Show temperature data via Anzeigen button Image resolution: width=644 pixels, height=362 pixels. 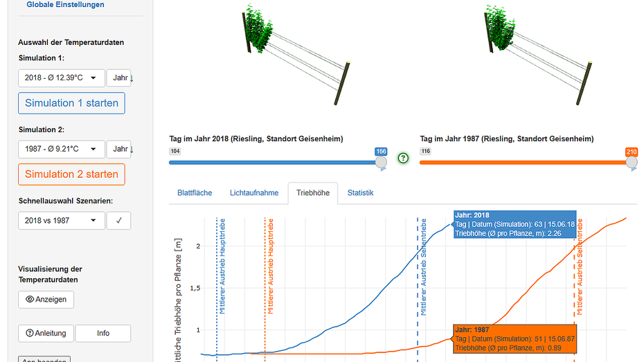point(46,300)
